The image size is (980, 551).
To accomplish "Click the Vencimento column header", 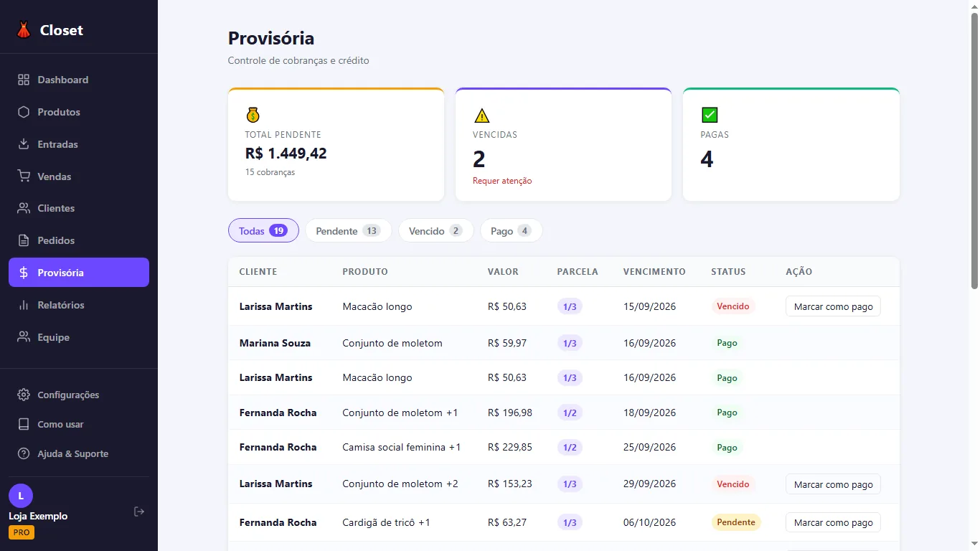I will pos(654,272).
